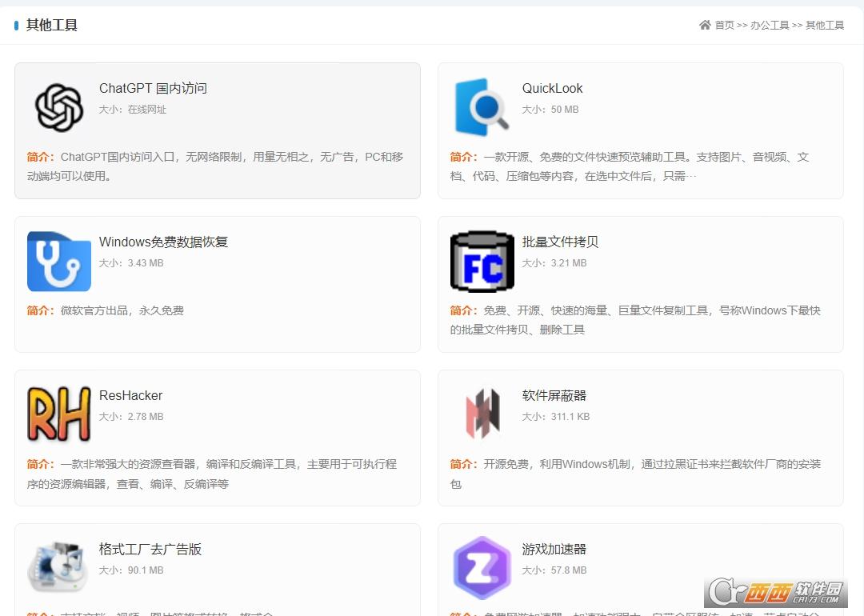Open the QuickLook title link
864x616 pixels.
tap(552, 88)
